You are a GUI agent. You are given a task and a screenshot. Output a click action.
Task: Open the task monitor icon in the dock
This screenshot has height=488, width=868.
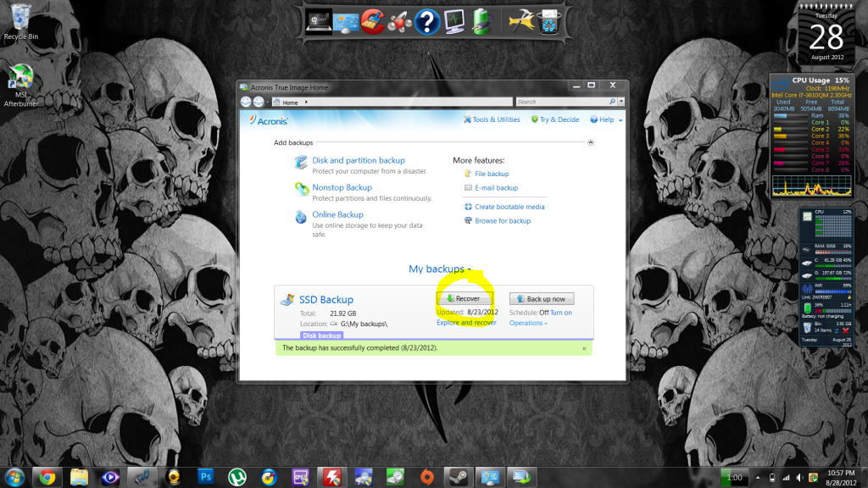click(x=454, y=23)
